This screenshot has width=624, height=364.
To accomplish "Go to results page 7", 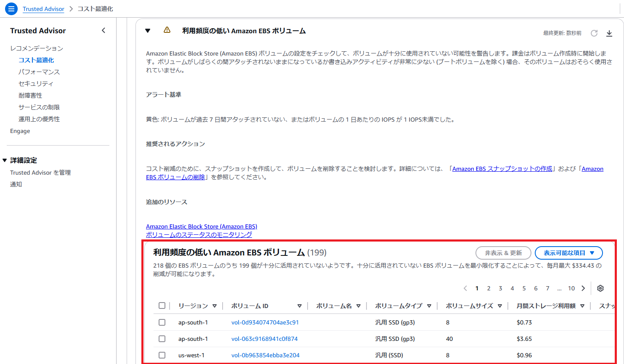I will point(547,288).
